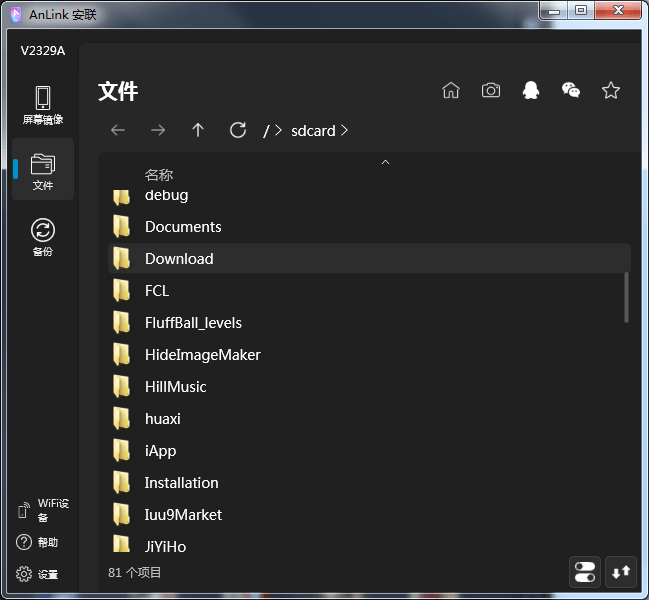Open the 帮助 help link
Viewport: 649px width, 600px height.
(x=38, y=542)
